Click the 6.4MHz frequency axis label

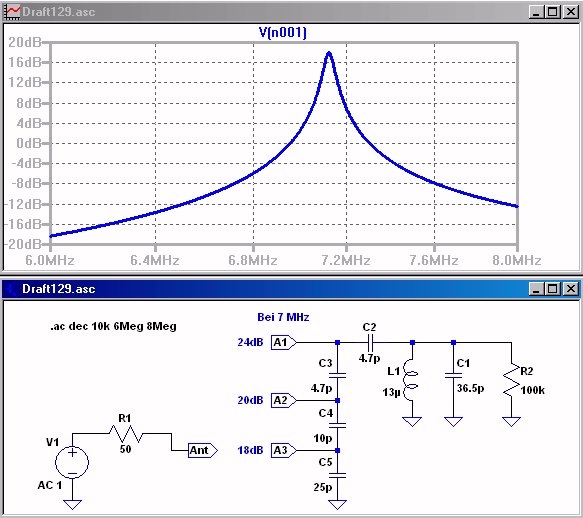coord(155,260)
